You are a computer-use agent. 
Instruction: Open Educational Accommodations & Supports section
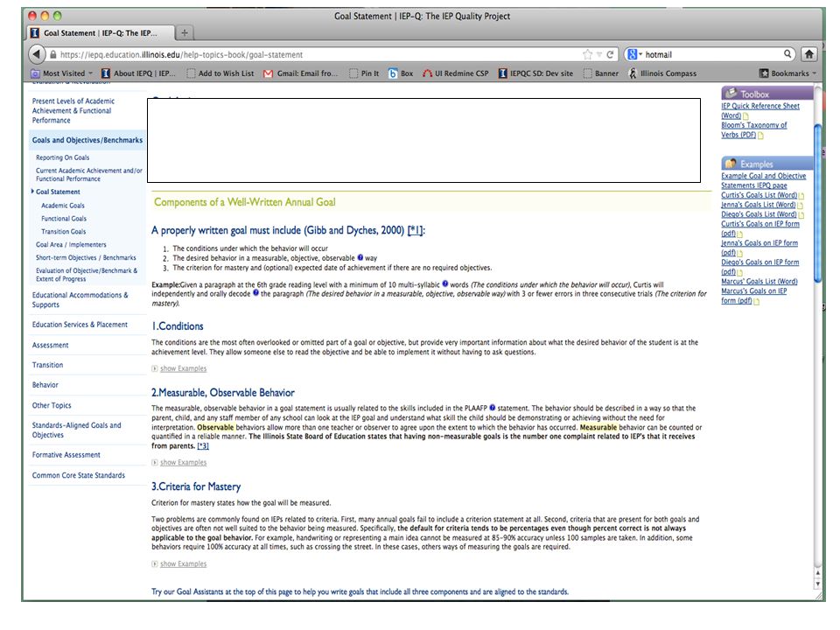coord(80,300)
